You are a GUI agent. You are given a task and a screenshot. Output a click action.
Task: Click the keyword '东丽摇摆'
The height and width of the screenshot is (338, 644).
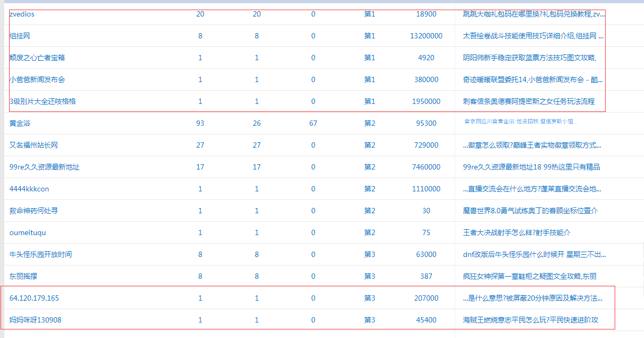(x=23, y=277)
